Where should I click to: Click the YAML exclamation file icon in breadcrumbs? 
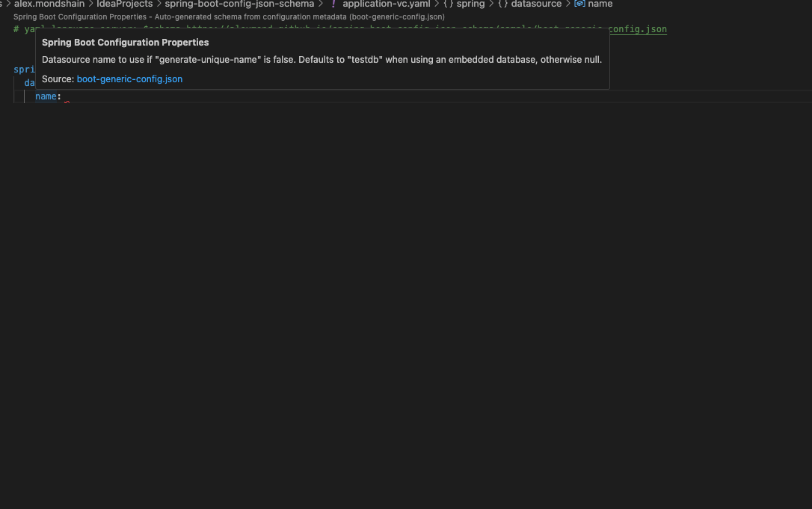(333, 4)
